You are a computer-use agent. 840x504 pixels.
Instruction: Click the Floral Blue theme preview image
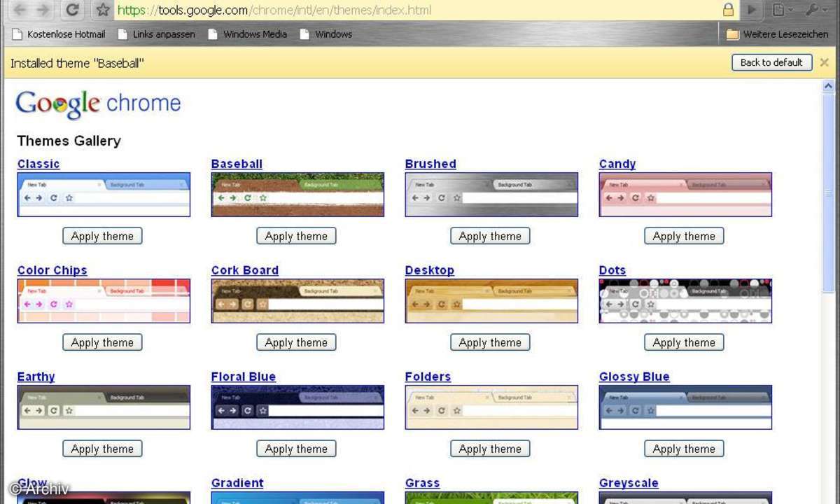point(297,407)
